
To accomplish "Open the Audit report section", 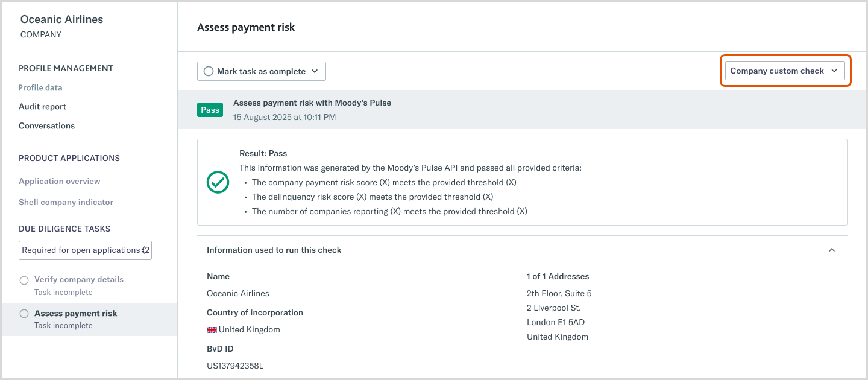I will [42, 106].
